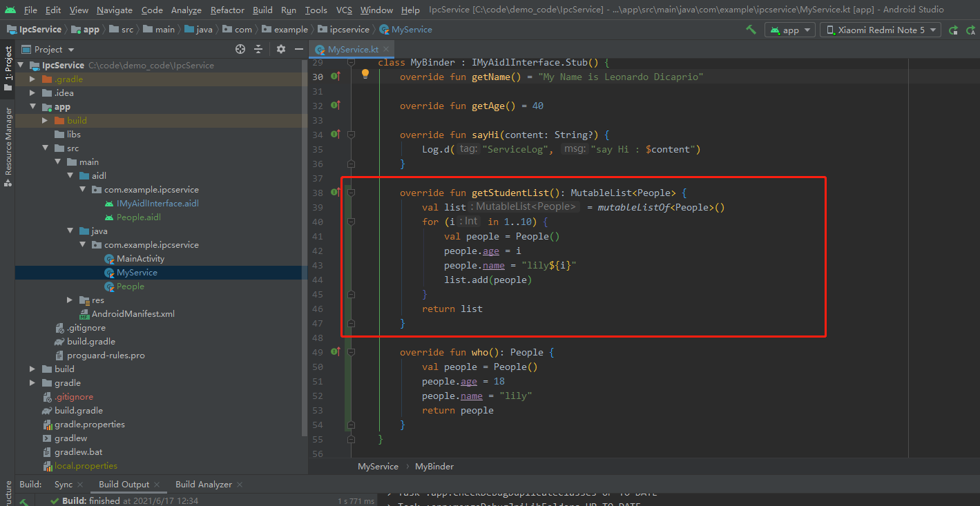980x506 pixels.
Task: Expand the .idea folder
Action: [x=32, y=93]
